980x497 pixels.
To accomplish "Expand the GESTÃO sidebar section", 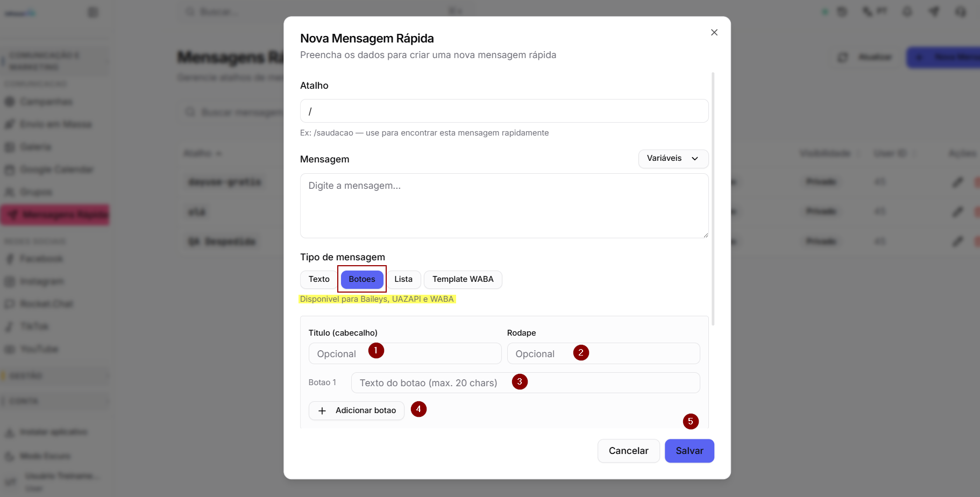I will tap(55, 376).
